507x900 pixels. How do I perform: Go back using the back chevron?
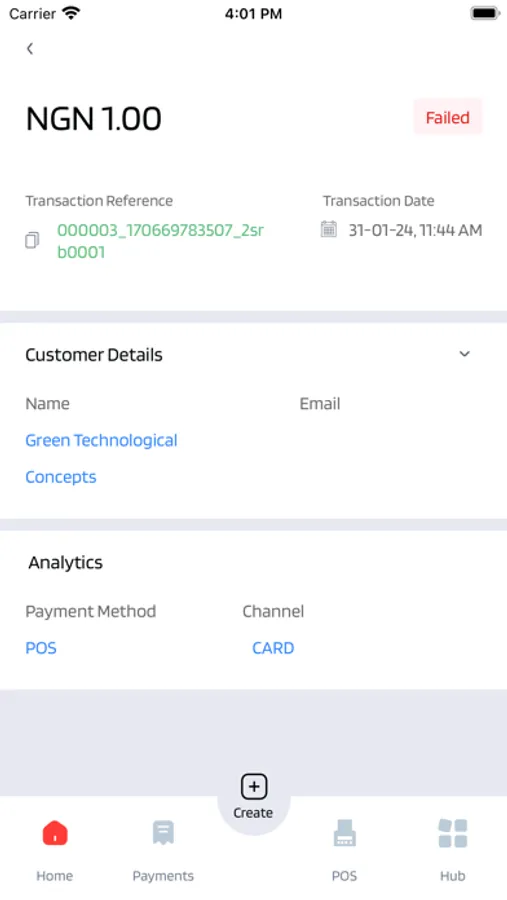coord(30,49)
